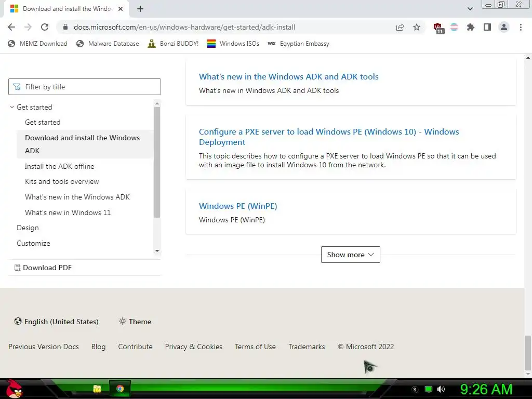Open the Windows ISOs bookmark

point(233,44)
